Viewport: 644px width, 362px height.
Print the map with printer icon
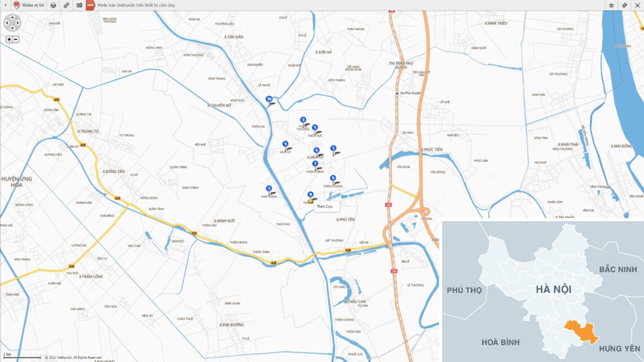(53, 5)
